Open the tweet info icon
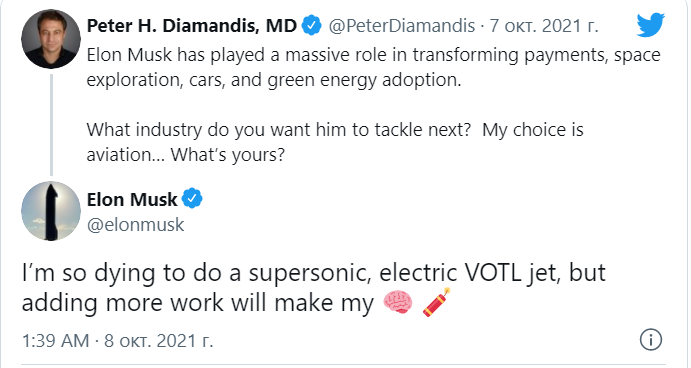The height and width of the screenshot is (368, 691). 651,340
